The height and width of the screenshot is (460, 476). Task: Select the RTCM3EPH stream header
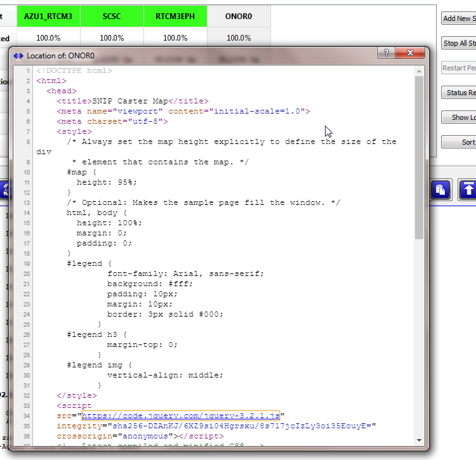tap(175, 16)
